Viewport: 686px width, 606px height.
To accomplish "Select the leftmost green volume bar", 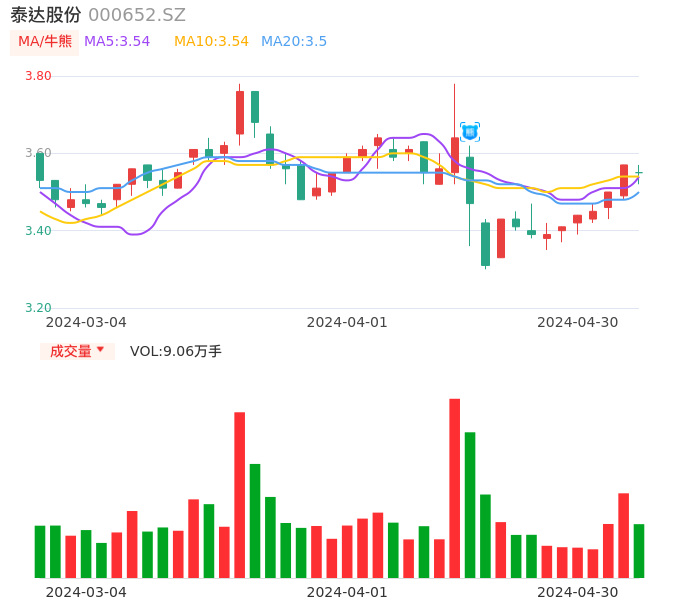I will (40, 551).
